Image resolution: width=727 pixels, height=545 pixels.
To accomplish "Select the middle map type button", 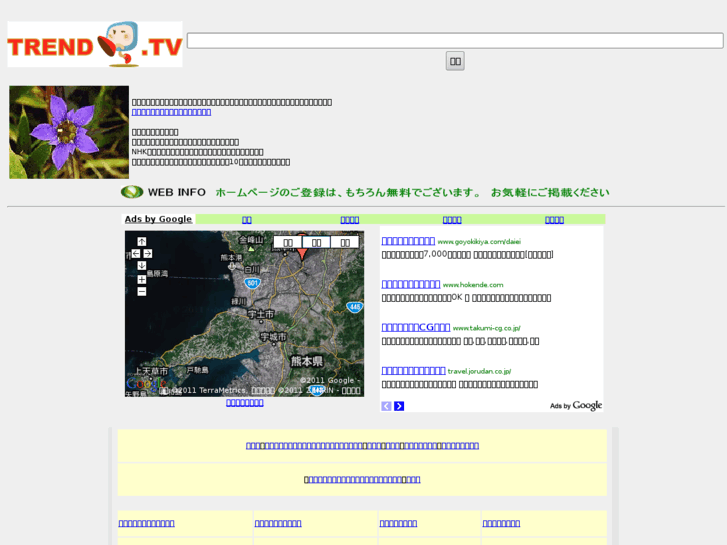I will [x=316, y=242].
